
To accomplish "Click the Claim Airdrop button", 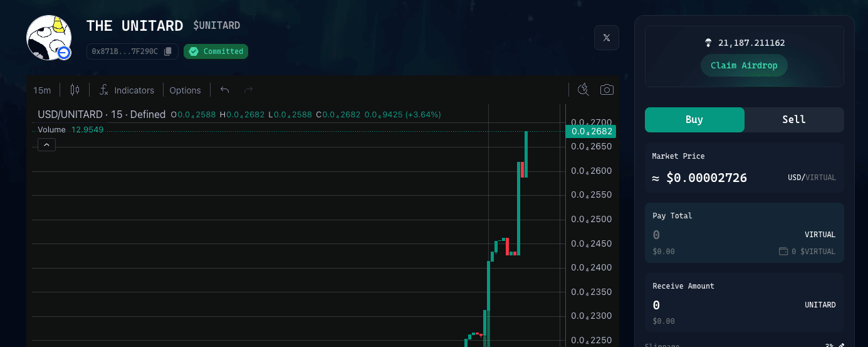I will pos(744,65).
